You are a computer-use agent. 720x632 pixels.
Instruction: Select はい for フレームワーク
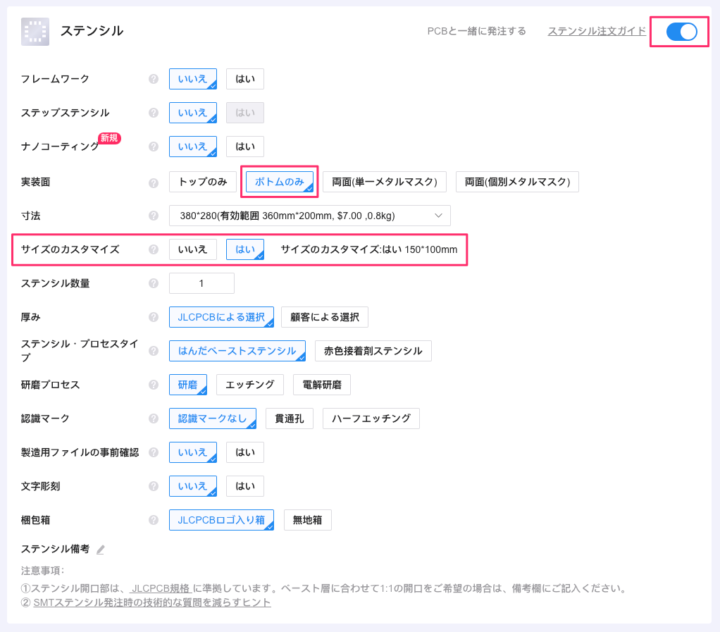(x=244, y=79)
